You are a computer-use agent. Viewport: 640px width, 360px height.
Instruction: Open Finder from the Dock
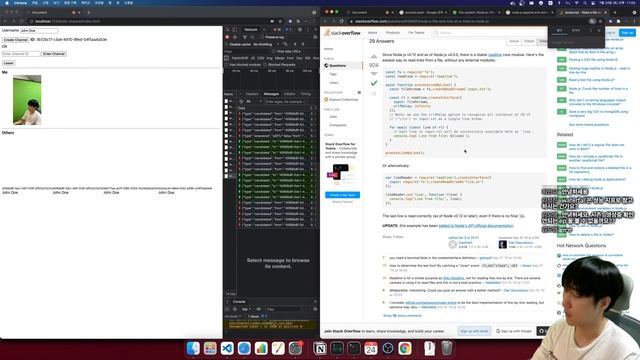click(x=193, y=348)
